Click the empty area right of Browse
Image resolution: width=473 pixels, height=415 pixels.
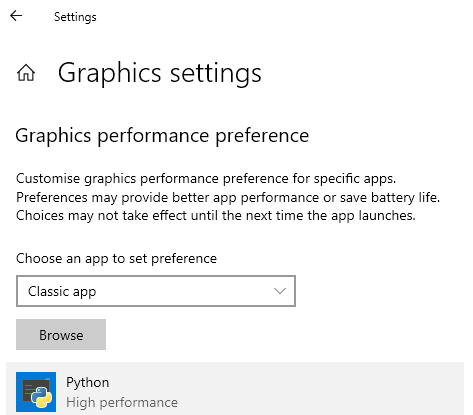click(x=283, y=335)
